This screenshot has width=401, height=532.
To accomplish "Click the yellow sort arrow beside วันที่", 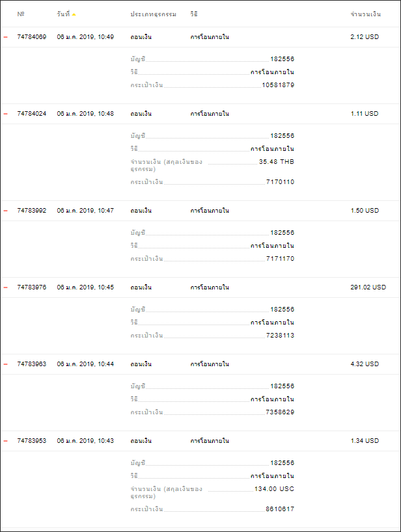I will coord(74,14).
